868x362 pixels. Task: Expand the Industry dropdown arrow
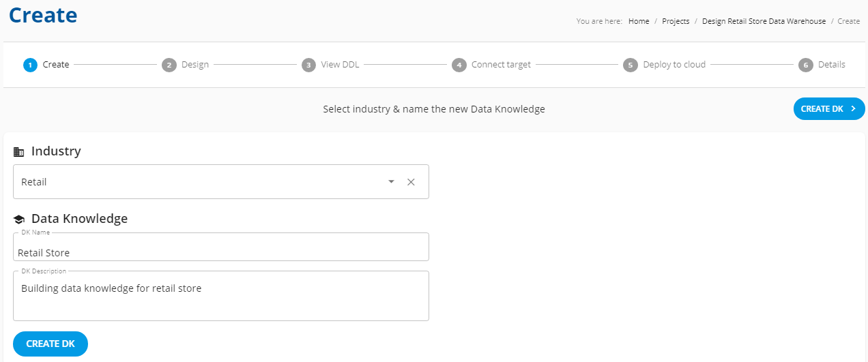[391, 182]
